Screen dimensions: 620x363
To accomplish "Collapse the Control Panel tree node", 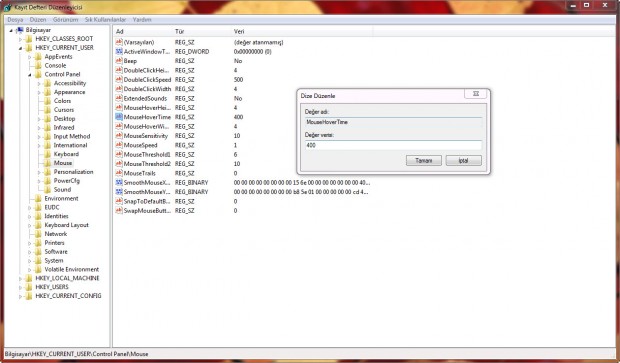I will pyautogui.click(x=30, y=75).
